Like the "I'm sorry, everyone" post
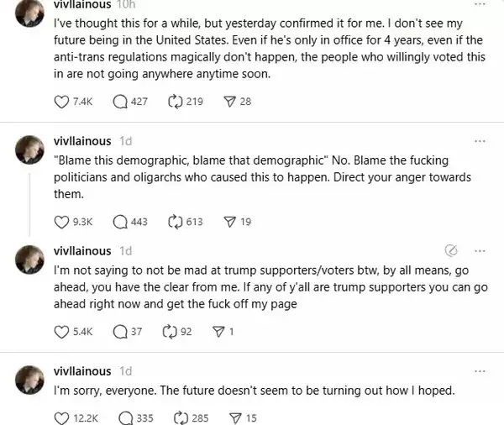This screenshot has width=504, height=425. [60, 417]
